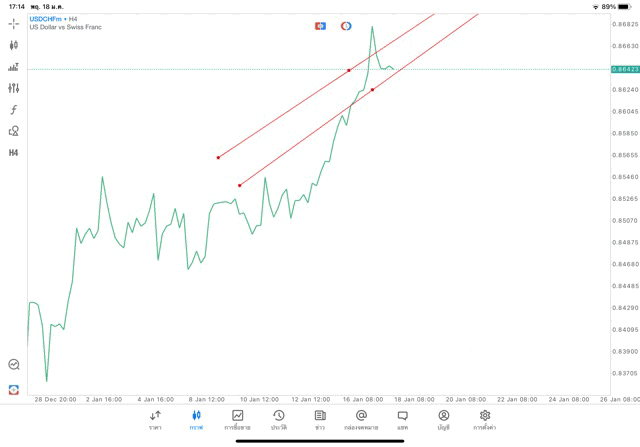Screen dimensions: 640x447
Task: Open the Settings (การตั้งค่า) tab
Action: pos(485,419)
